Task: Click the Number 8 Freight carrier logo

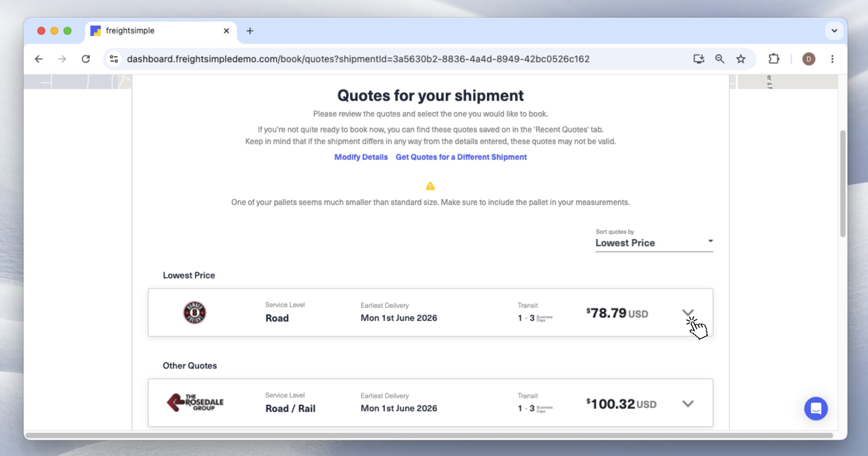Action: pyautogui.click(x=195, y=312)
